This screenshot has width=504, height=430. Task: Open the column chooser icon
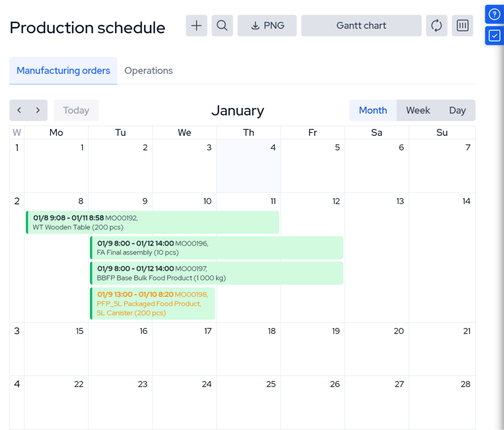(x=462, y=26)
